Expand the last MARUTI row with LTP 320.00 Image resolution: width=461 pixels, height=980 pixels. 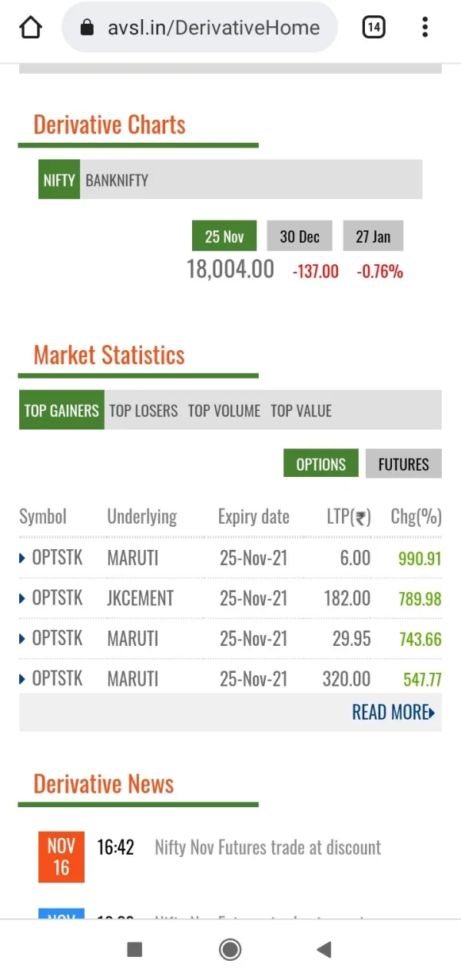point(22,679)
